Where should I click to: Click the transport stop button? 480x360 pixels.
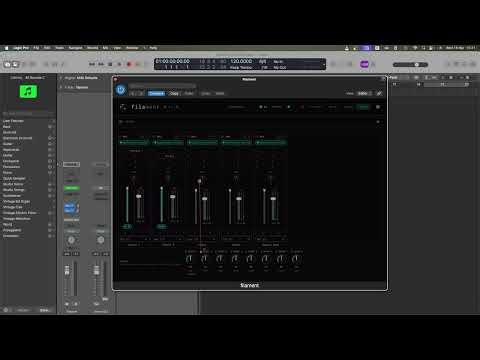110,64
